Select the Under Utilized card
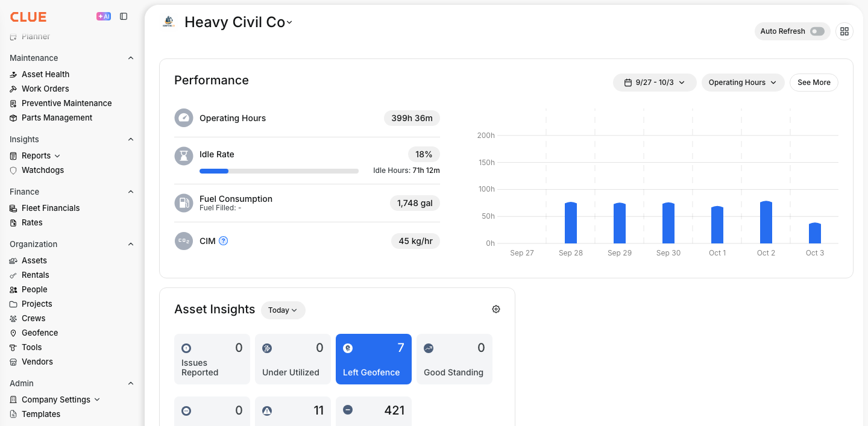The image size is (868, 426). click(293, 359)
